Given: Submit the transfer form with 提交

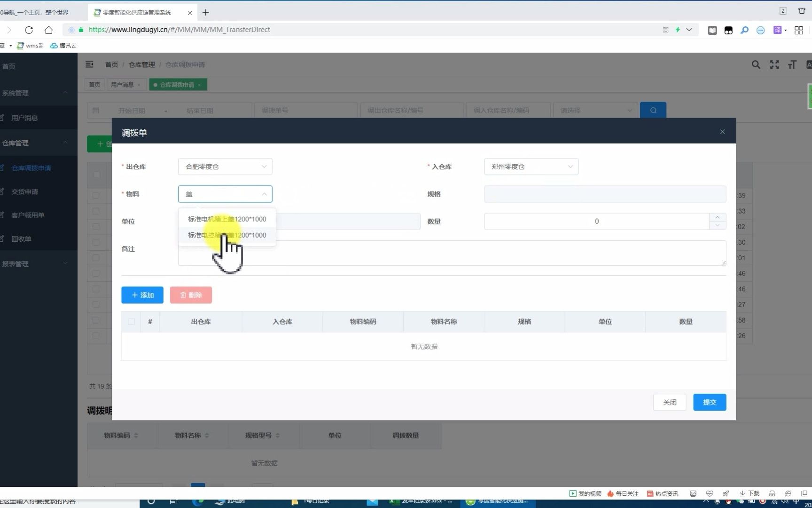Looking at the screenshot, I should click(x=710, y=402).
